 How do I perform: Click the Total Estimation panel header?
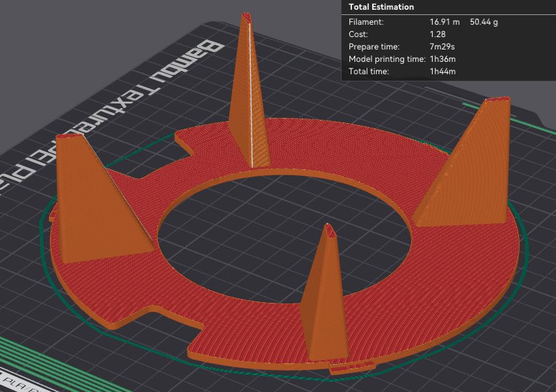coord(381,7)
